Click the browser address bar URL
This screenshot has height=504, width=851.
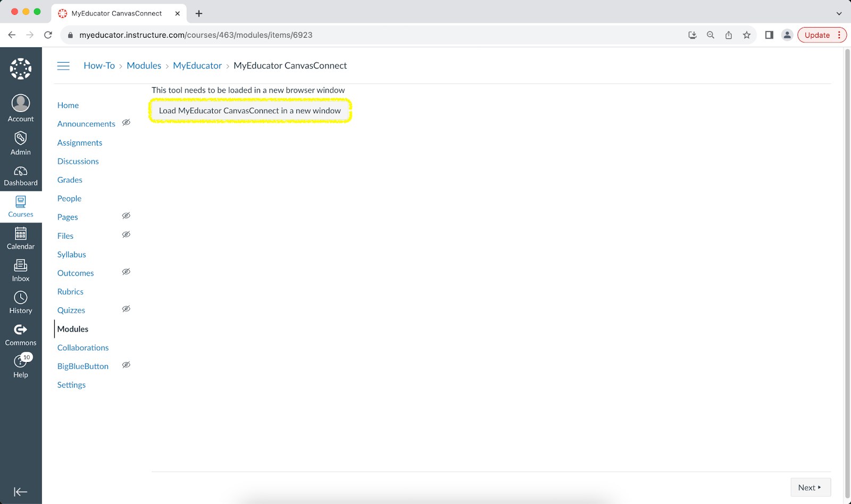pyautogui.click(x=196, y=35)
